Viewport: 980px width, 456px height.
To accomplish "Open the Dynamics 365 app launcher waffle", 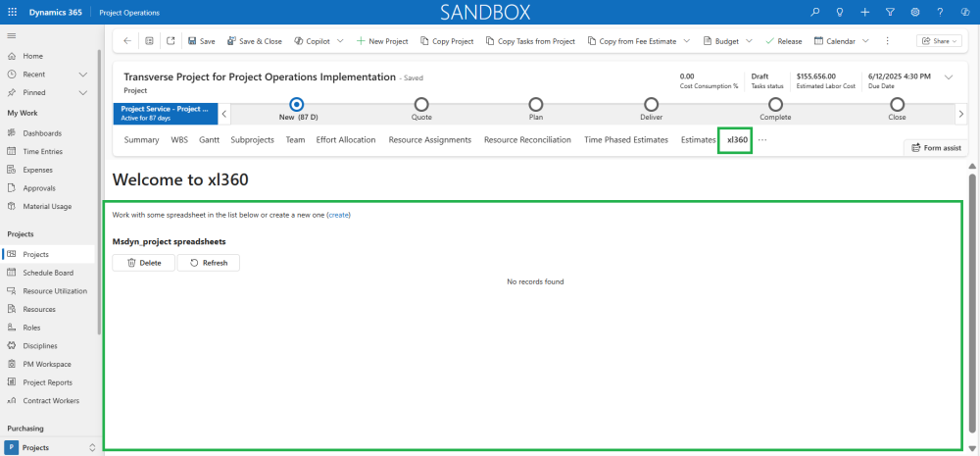I will click(x=13, y=12).
